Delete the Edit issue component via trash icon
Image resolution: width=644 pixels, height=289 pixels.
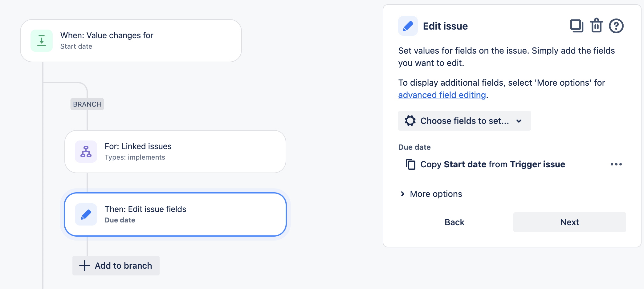597,26
